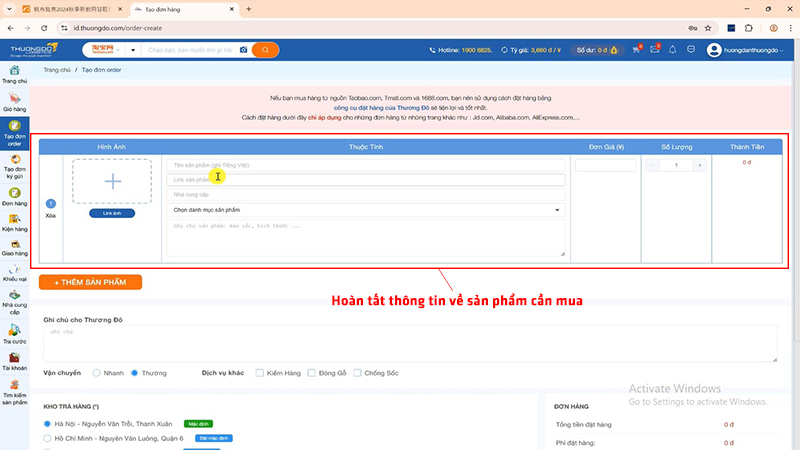Click the orange search button in header

tap(265, 49)
